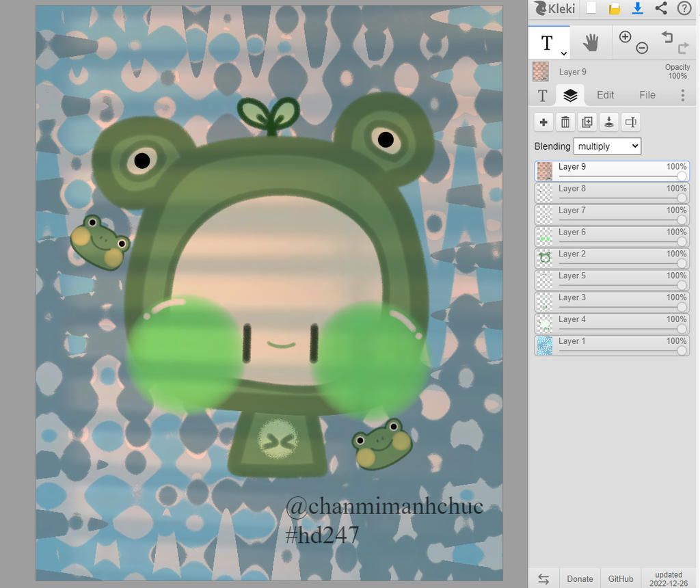Viewport: 700px width, 588px height.
Task: Open the three-dot more options menu
Action: coord(682,95)
